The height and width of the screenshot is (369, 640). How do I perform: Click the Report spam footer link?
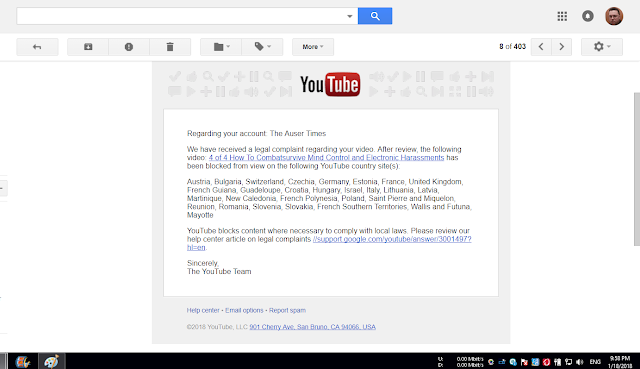(287, 310)
